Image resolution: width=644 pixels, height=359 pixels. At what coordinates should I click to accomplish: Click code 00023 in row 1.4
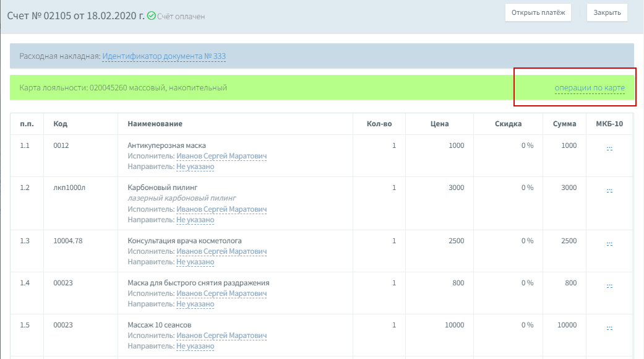pos(63,283)
